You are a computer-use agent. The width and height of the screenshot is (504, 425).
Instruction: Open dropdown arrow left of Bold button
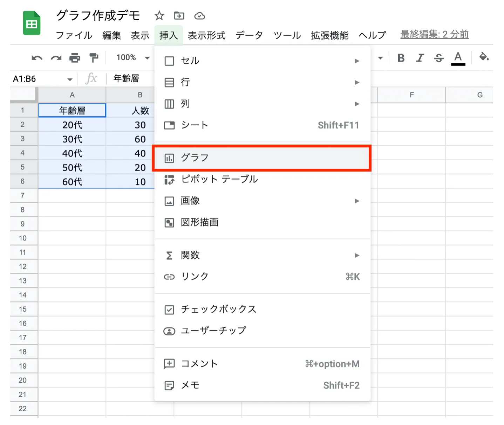380,58
